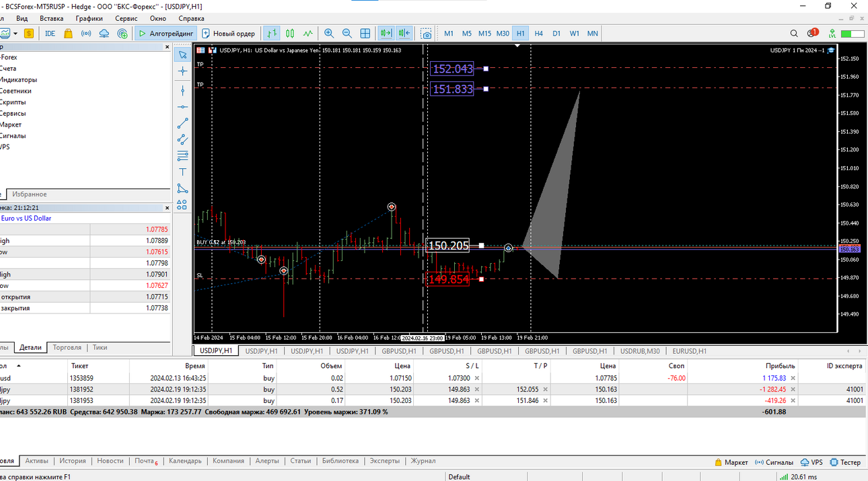Select the Индикаторы navigator item
868x481 pixels.
click(18, 79)
